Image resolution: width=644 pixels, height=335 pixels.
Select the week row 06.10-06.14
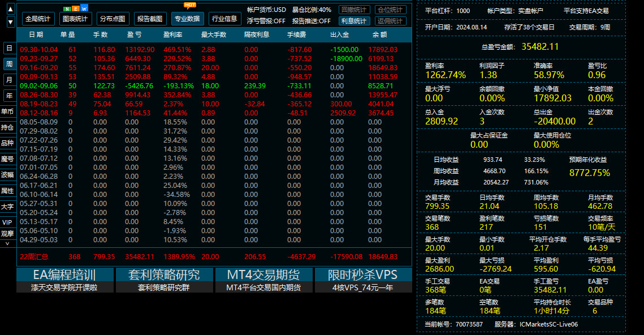[214, 194]
